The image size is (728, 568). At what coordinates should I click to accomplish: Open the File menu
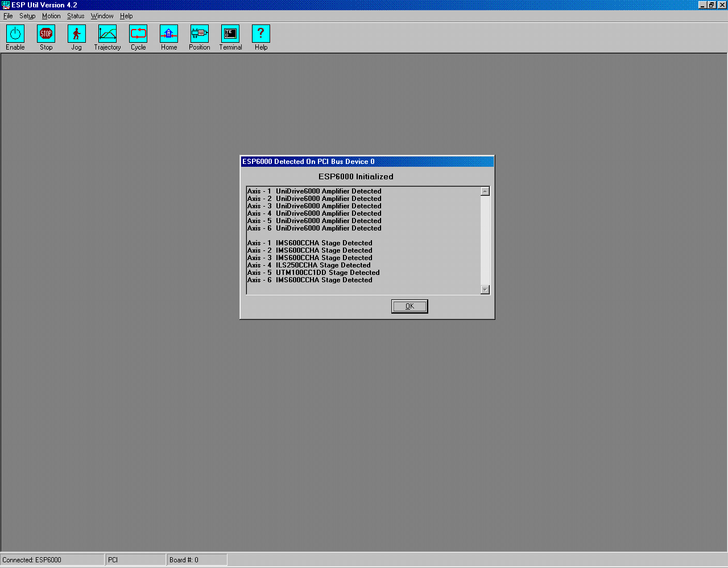pos(8,16)
